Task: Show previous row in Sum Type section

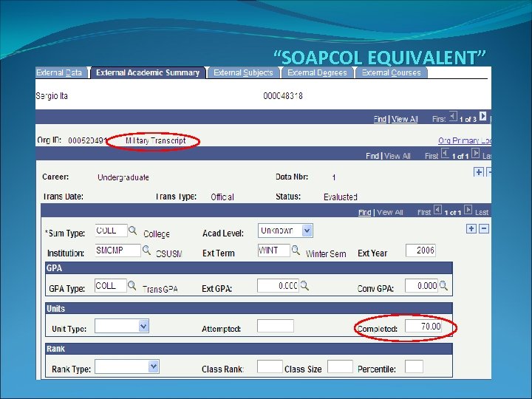Action: (x=438, y=210)
